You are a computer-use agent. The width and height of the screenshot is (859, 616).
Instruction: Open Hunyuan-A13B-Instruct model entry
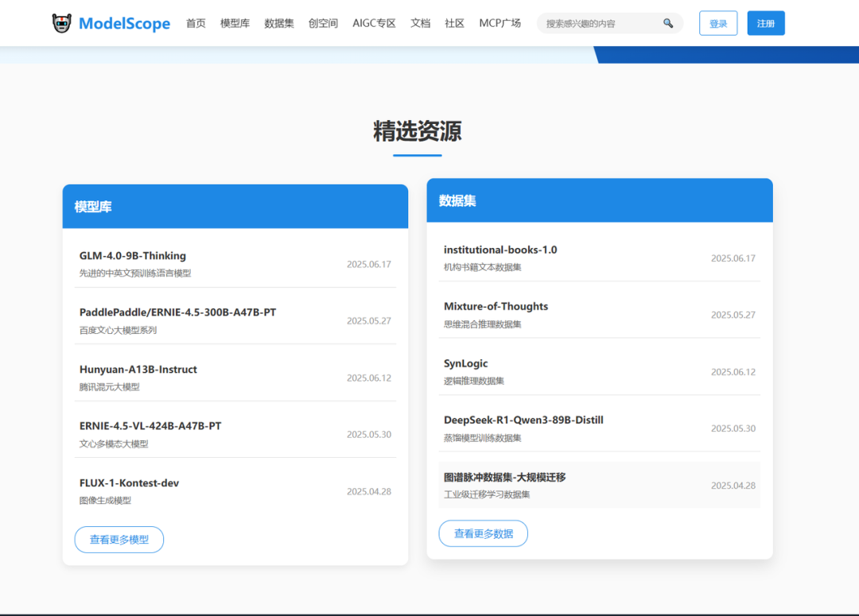[235, 378]
